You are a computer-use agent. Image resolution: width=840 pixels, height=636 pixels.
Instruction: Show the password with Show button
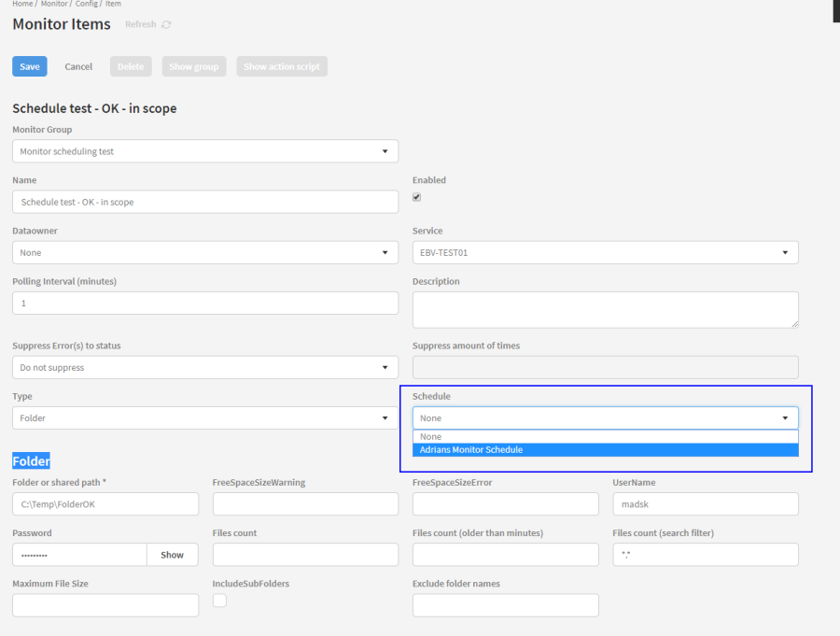[x=172, y=555]
